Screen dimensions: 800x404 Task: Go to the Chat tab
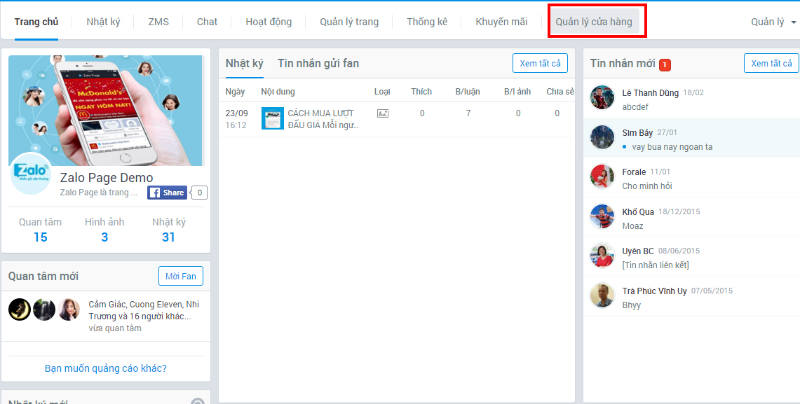click(x=207, y=22)
